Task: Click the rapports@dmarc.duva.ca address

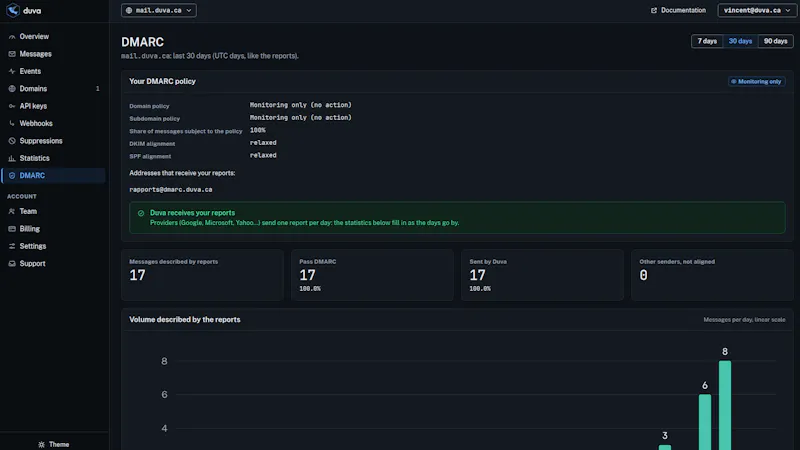Action: pyautogui.click(x=170, y=189)
